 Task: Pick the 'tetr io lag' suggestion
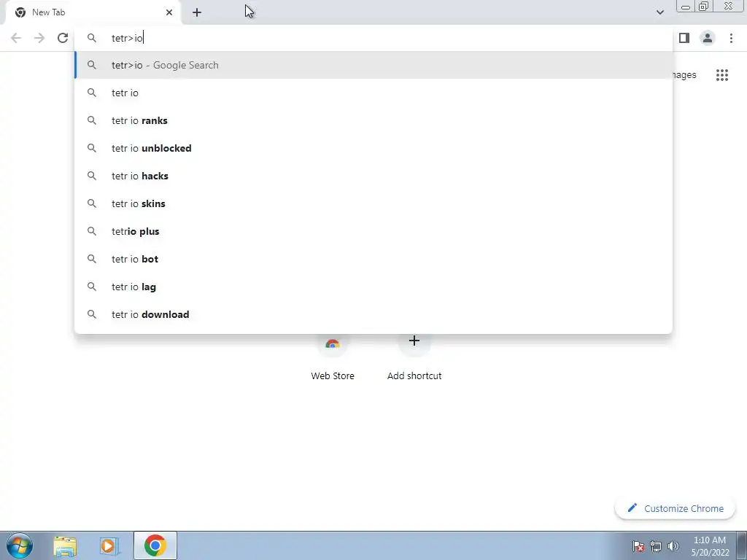click(x=374, y=287)
